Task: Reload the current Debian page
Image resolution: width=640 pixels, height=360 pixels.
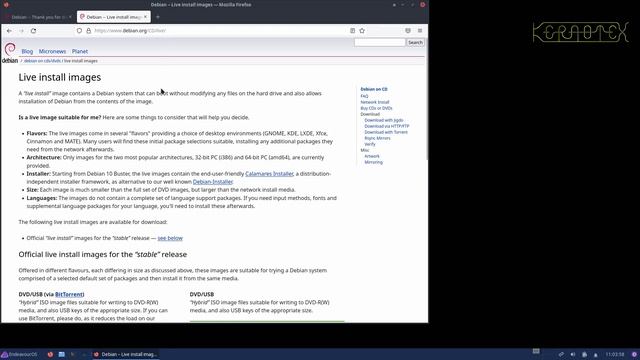Action: (33, 31)
